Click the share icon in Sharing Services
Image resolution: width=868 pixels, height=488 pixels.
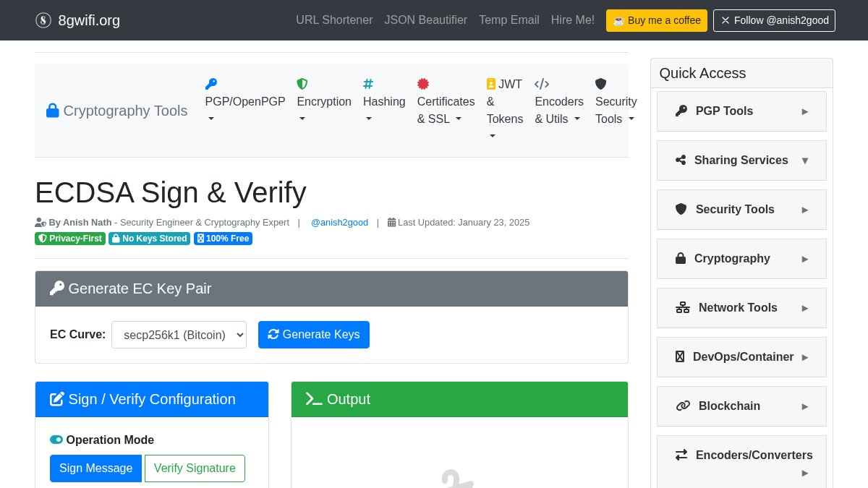pyautogui.click(x=681, y=160)
